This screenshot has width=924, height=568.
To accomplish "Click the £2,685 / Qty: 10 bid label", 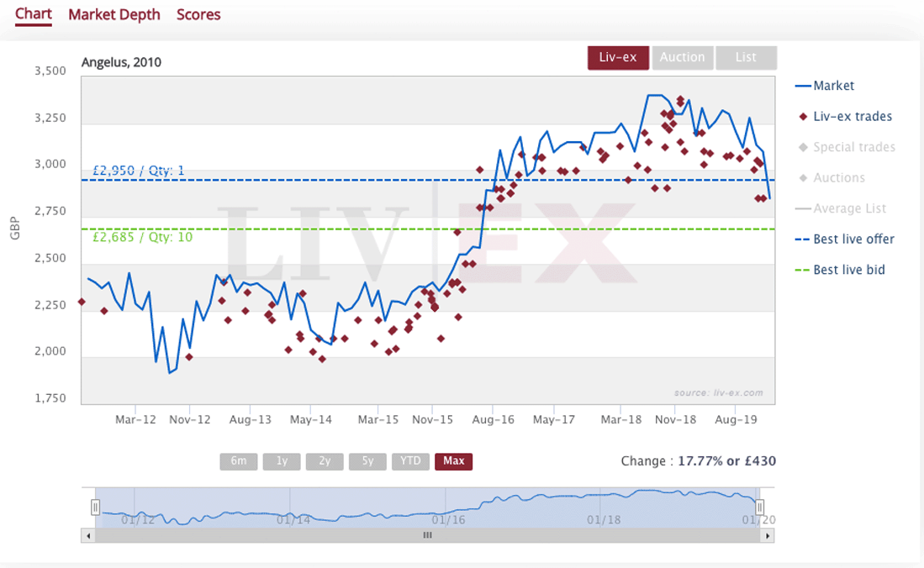I will [x=143, y=238].
